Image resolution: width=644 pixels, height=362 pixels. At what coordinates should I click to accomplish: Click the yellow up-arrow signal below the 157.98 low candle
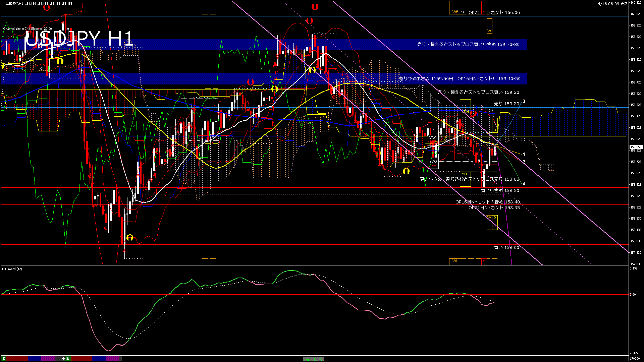[x=130, y=238]
